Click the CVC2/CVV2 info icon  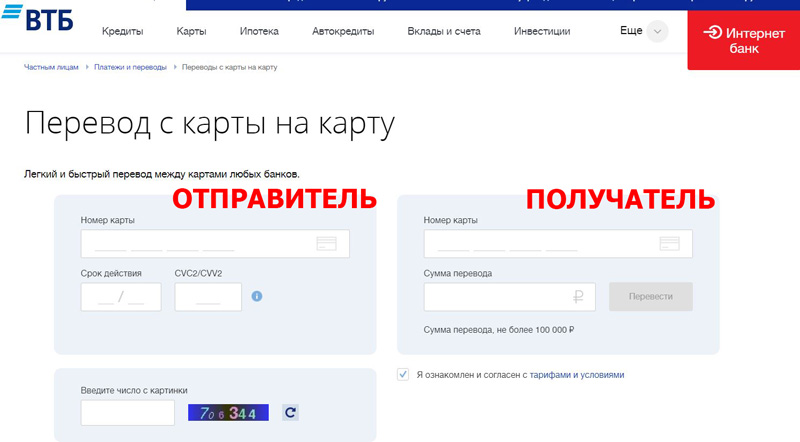point(257,296)
